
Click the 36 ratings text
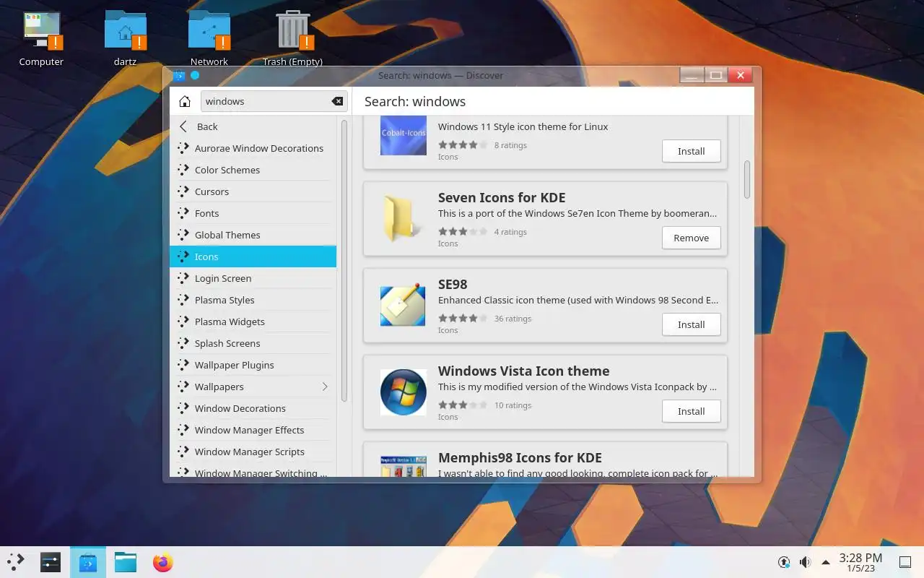513,319
